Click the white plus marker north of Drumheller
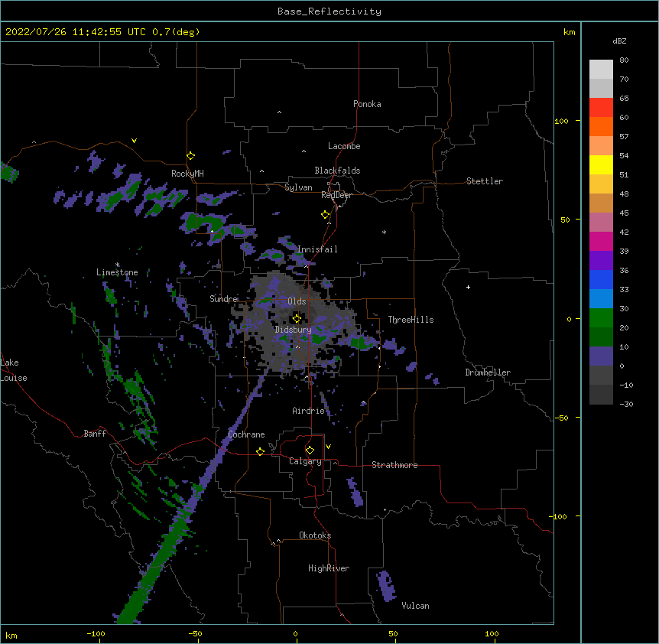This screenshot has width=659, height=644. [x=468, y=287]
